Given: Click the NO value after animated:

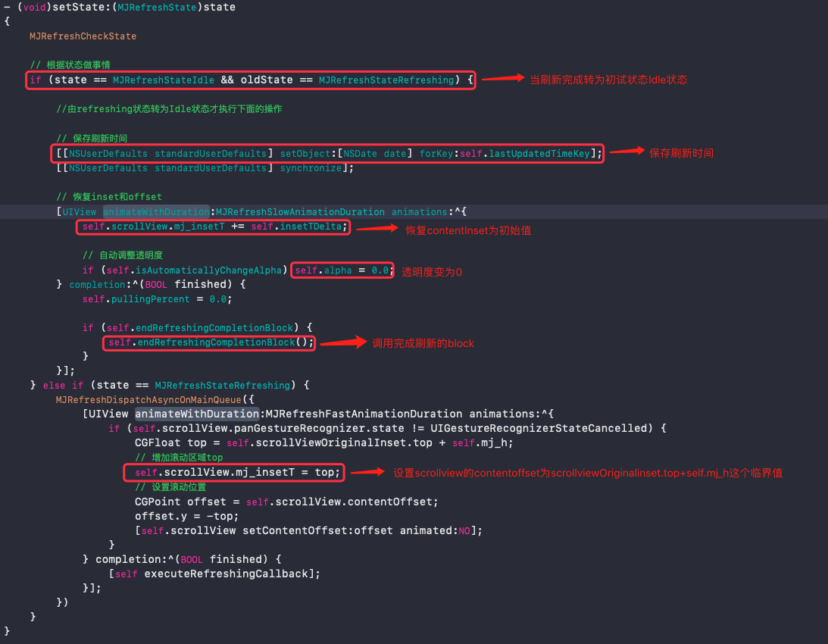Looking at the screenshot, I should pyautogui.click(x=464, y=531).
